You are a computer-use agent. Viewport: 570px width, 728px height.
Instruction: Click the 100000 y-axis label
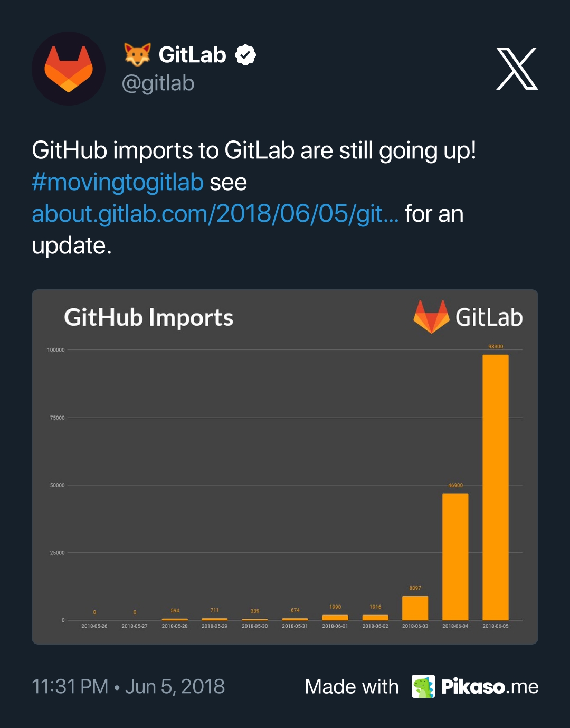click(x=56, y=350)
